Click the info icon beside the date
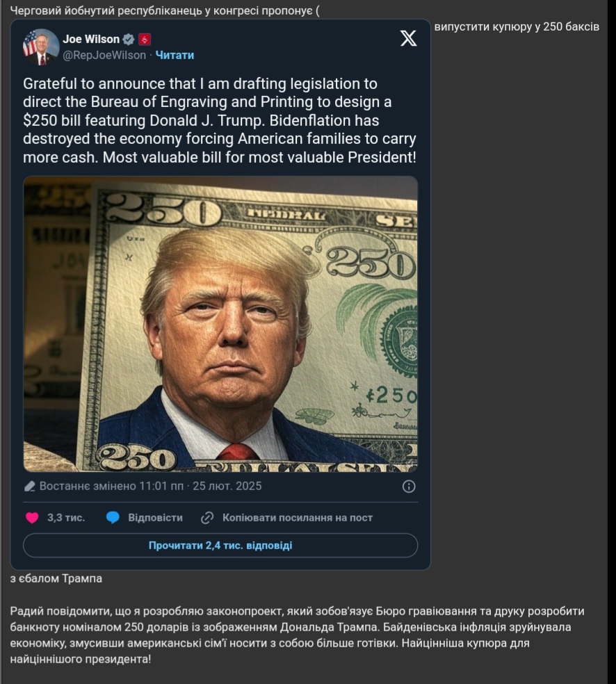The width and height of the screenshot is (616, 684). (409, 487)
